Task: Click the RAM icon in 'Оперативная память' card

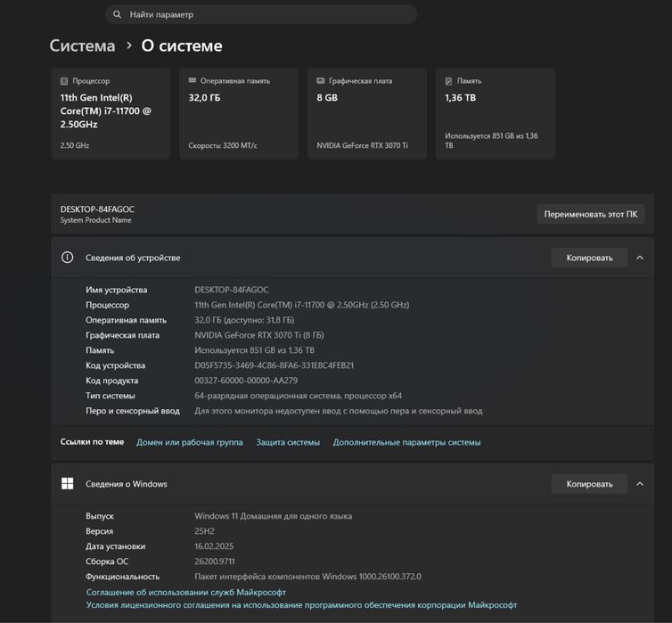Action: point(192,80)
